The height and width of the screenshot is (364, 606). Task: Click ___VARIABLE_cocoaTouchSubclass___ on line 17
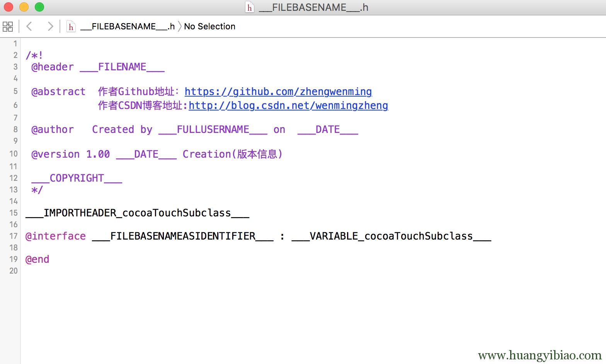click(391, 236)
